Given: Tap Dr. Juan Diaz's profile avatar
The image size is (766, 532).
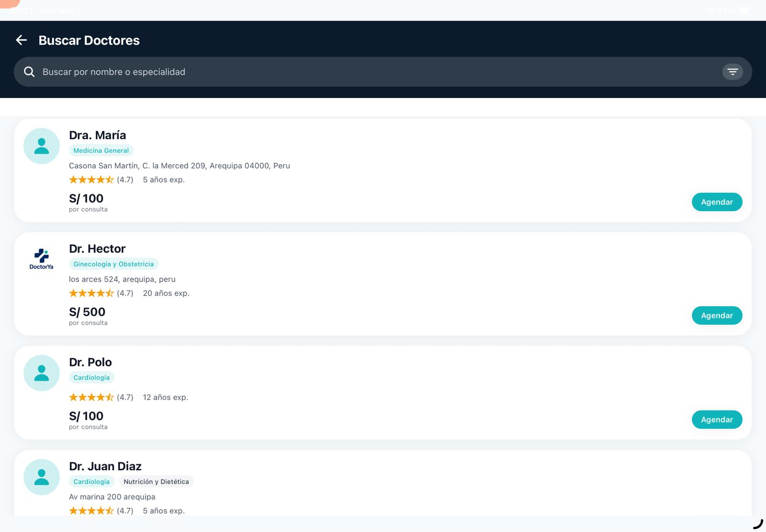Looking at the screenshot, I should [x=42, y=477].
